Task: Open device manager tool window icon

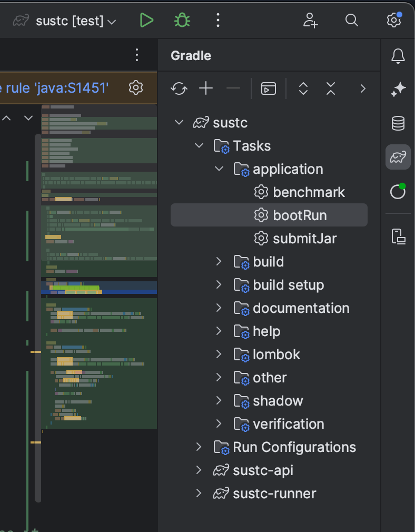Action: pyautogui.click(x=398, y=237)
